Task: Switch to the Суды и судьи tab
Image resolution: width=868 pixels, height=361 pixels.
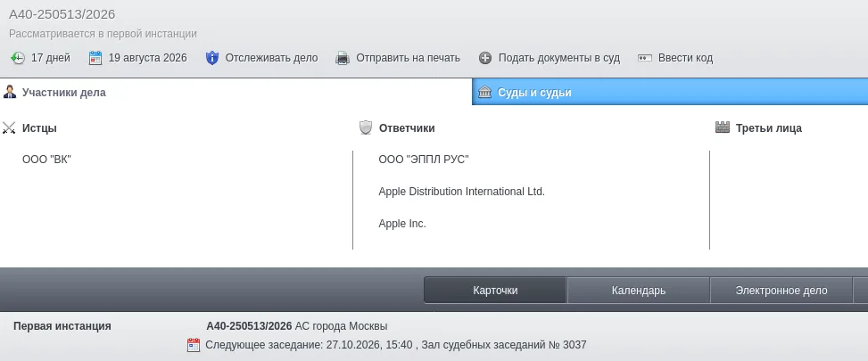Action: point(670,93)
